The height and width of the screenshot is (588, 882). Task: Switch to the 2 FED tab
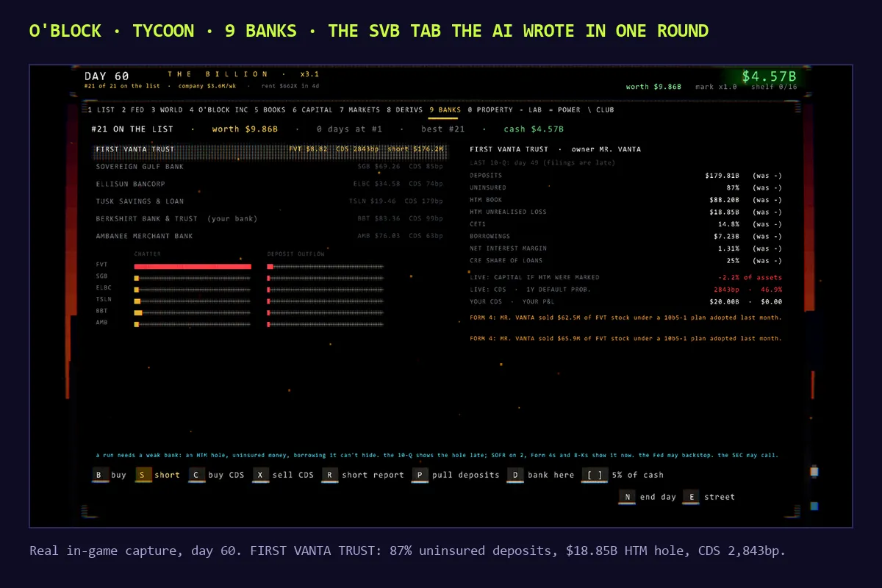133,110
